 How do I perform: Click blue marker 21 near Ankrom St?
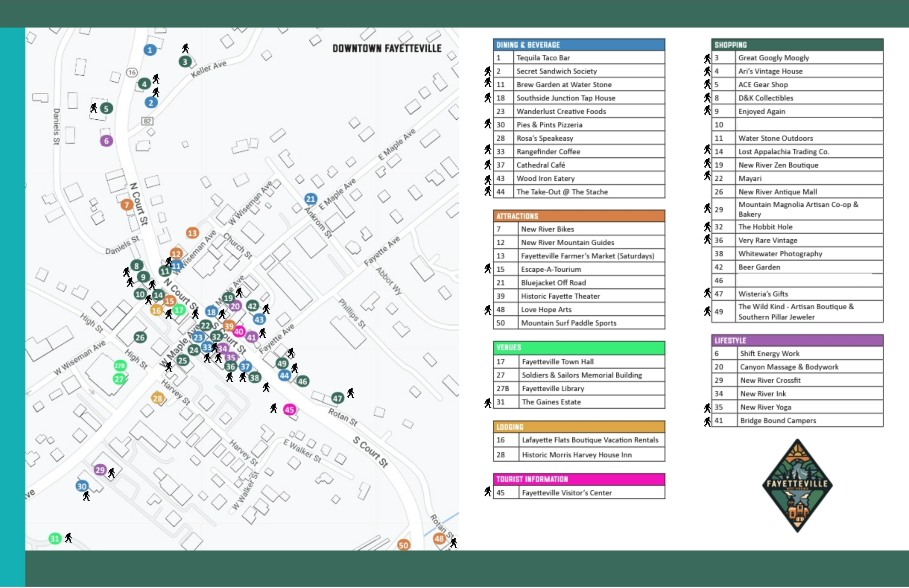pos(311,199)
